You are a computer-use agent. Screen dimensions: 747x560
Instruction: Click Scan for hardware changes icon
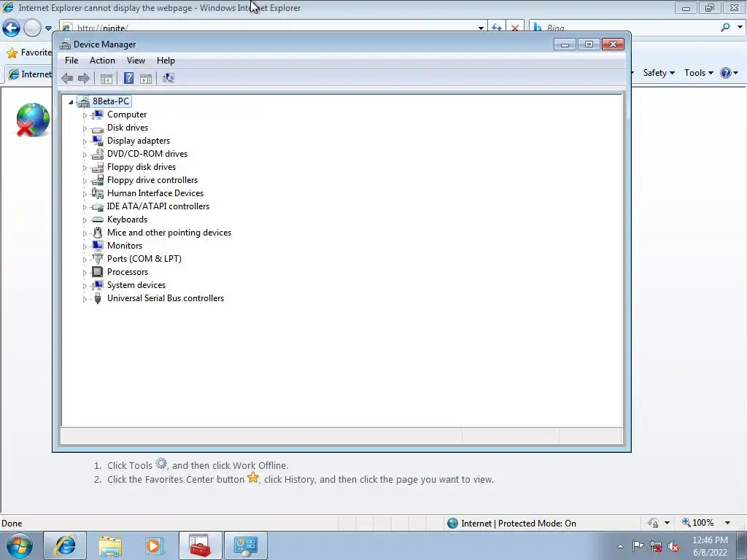169,78
